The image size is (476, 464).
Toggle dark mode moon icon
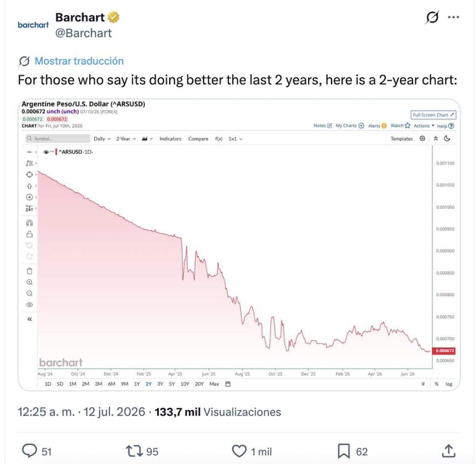pos(447,139)
